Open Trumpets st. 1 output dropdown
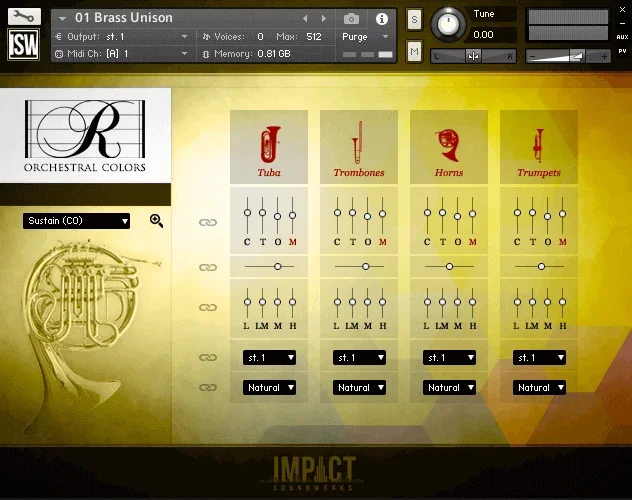Viewport: 632px width, 500px height. pos(539,357)
